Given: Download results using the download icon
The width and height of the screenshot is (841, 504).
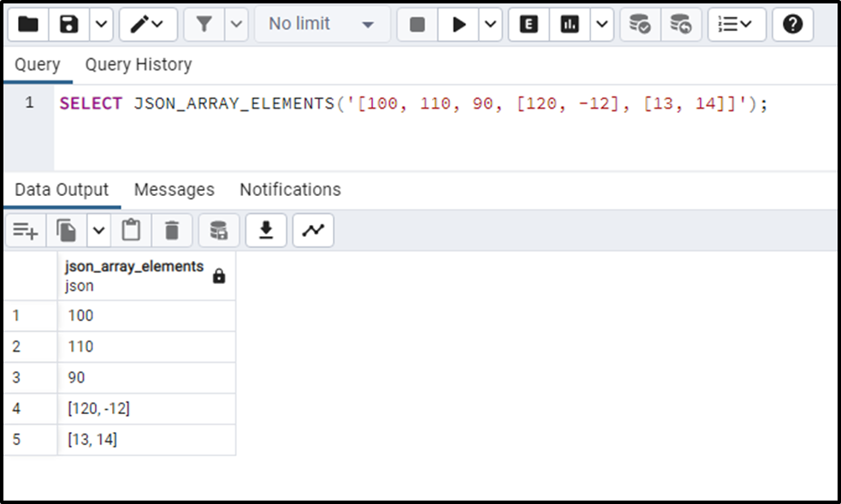Looking at the screenshot, I should [x=266, y=230].
